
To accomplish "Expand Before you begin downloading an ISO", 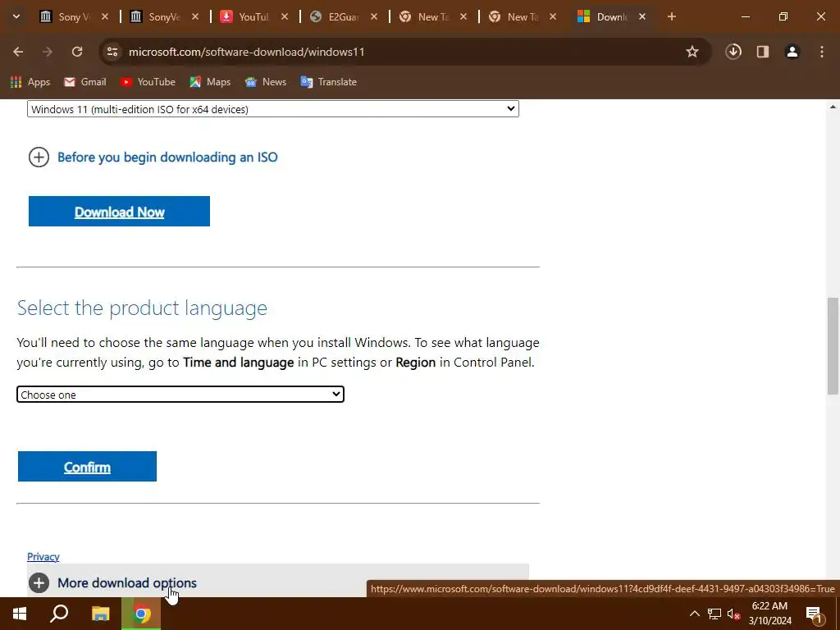I will point(153,157).
